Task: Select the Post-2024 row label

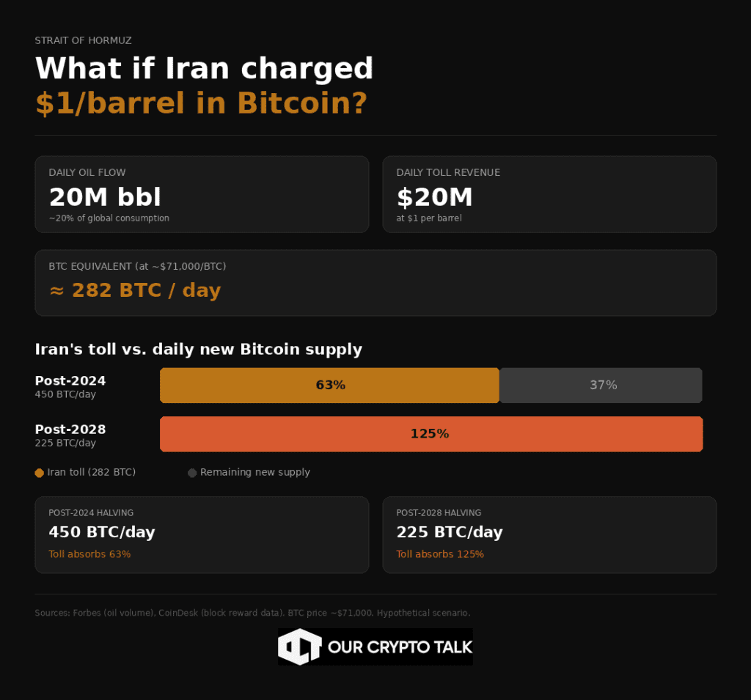Action: (x=70, y=381)
